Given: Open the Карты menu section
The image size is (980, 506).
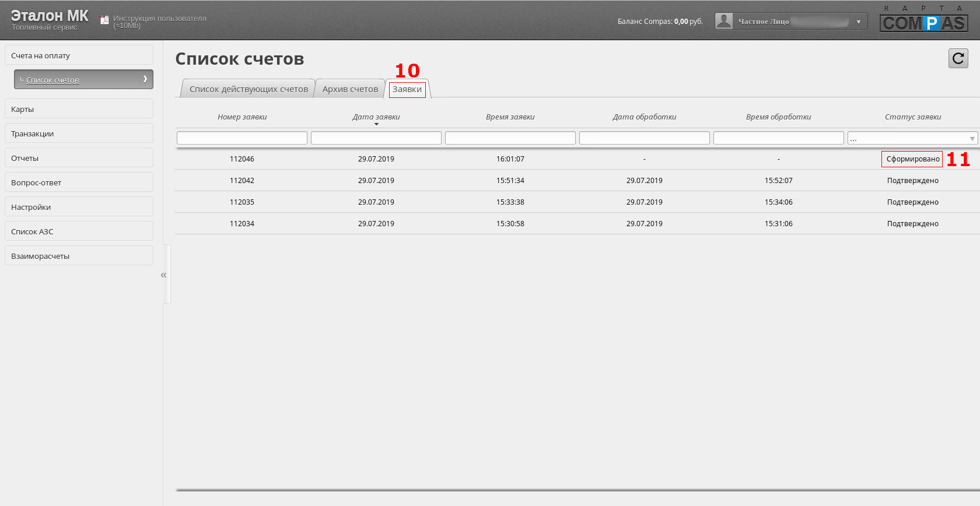Looking at the screenshot, I should click(x=79, y=109).
